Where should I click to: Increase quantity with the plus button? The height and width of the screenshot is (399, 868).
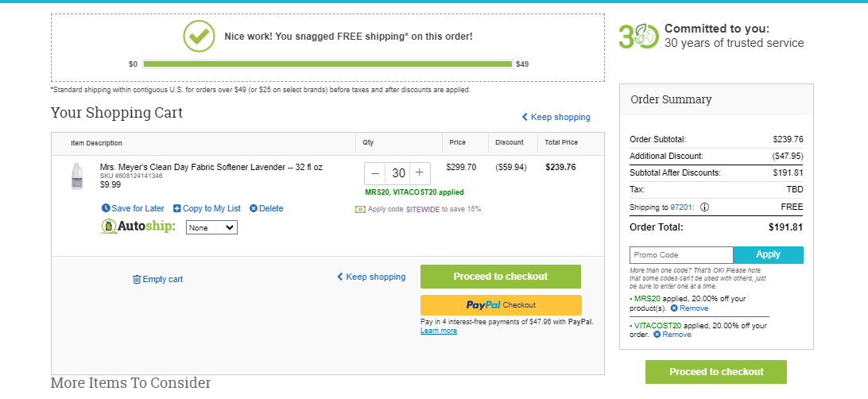[x=420, y=173]
